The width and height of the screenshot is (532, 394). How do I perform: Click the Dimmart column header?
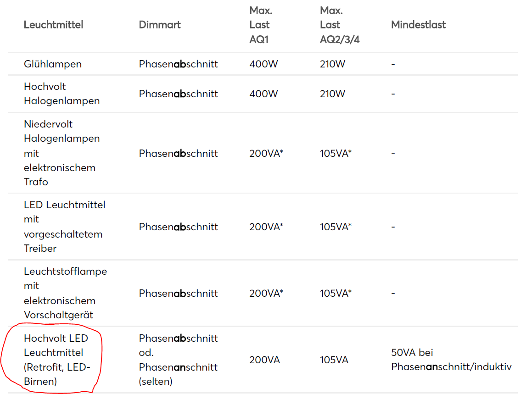pyautogui.click(x=160, y=25)
